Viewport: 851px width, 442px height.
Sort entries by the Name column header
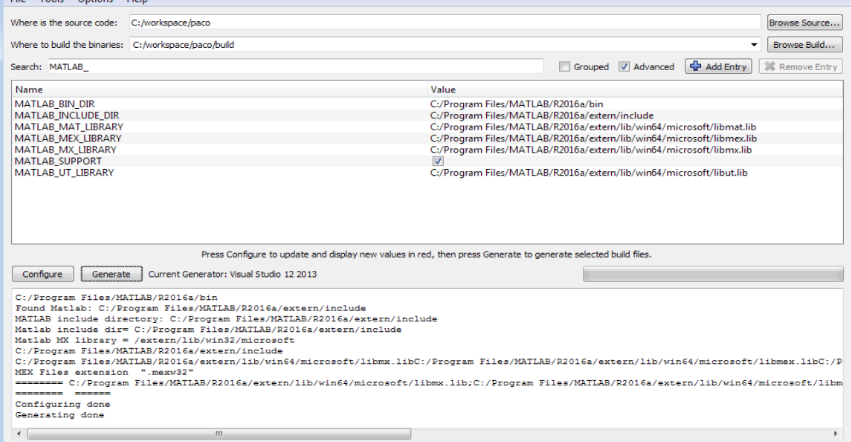point(219,90)
